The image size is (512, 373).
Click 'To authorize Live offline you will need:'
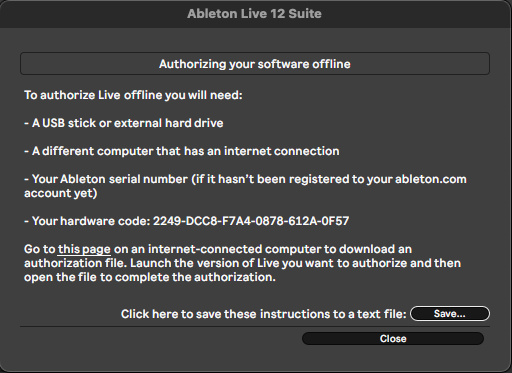pyautogui.click(x=133, y=95)
